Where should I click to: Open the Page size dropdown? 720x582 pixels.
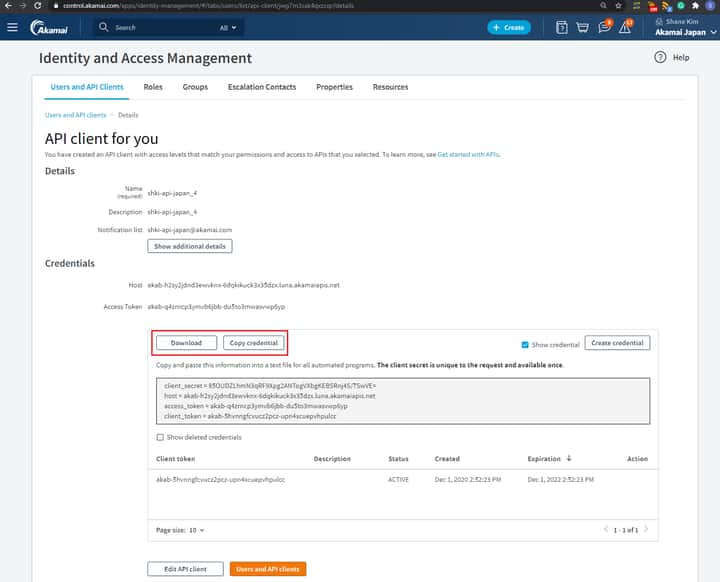(196, 529)
